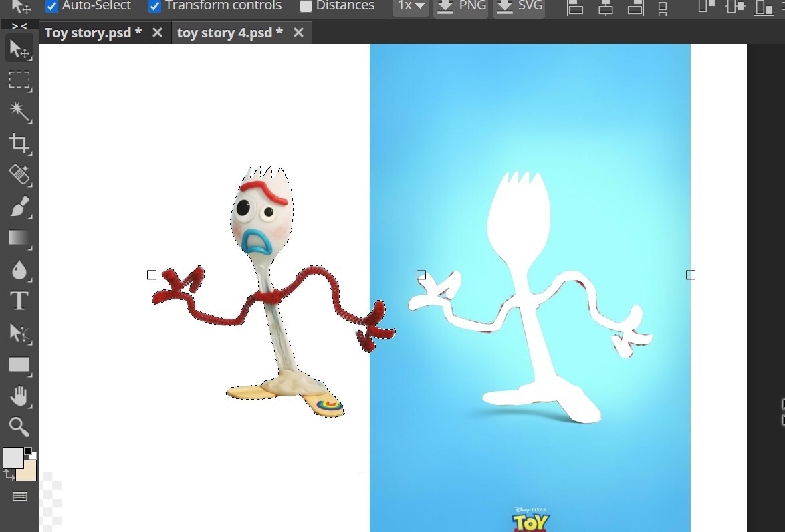Switch to the Toy story.psd tab
This screenshot has width=785, height=532.
(x=93, y=33)
